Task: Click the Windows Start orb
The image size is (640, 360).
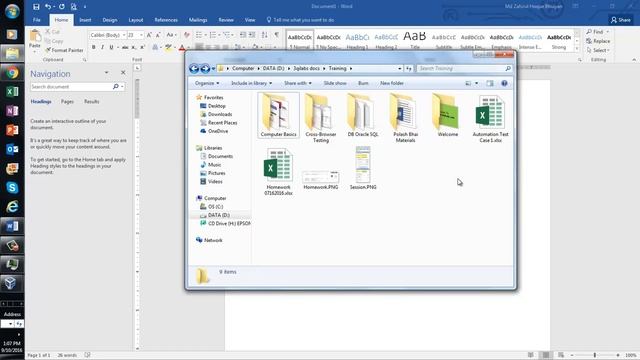Action: (x=12, y=11)
